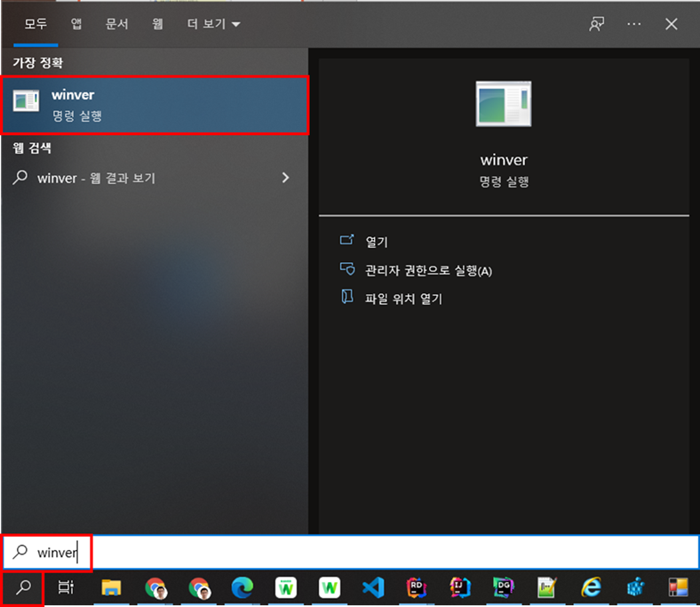This screenshot has height=607, width=700.
Task: Switch to the 앱 tab
Action: click(x=76, y=24)
